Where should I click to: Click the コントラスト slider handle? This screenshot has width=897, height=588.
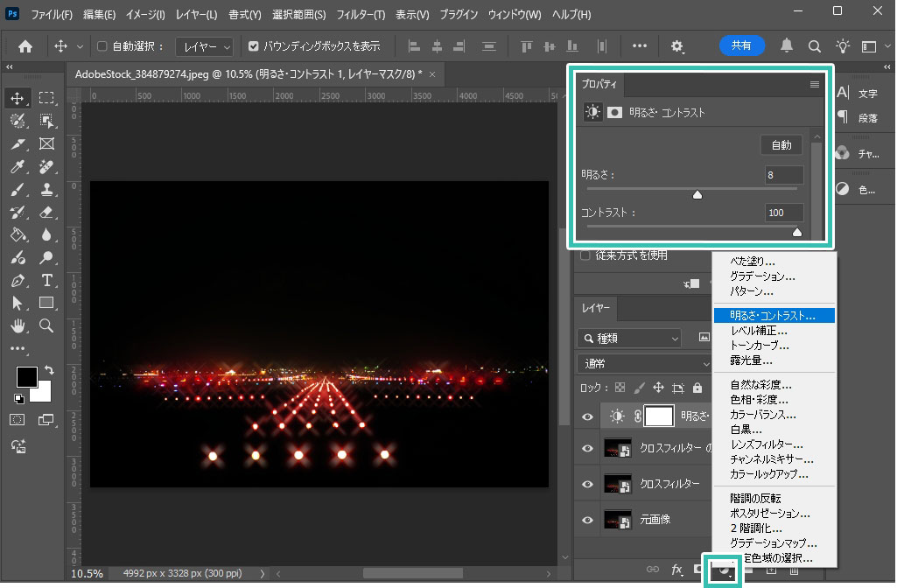796,233
